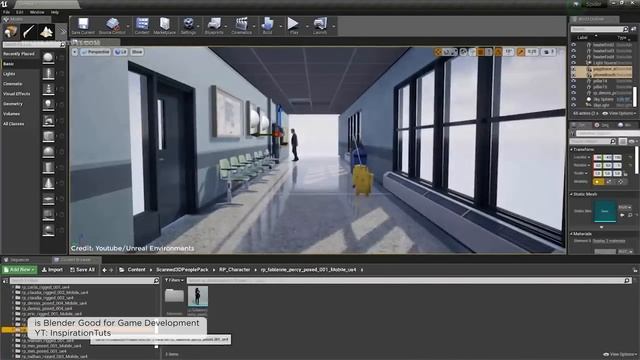Open the Window menu
Viewport: 640px width, 360px height.
(37, 12)
